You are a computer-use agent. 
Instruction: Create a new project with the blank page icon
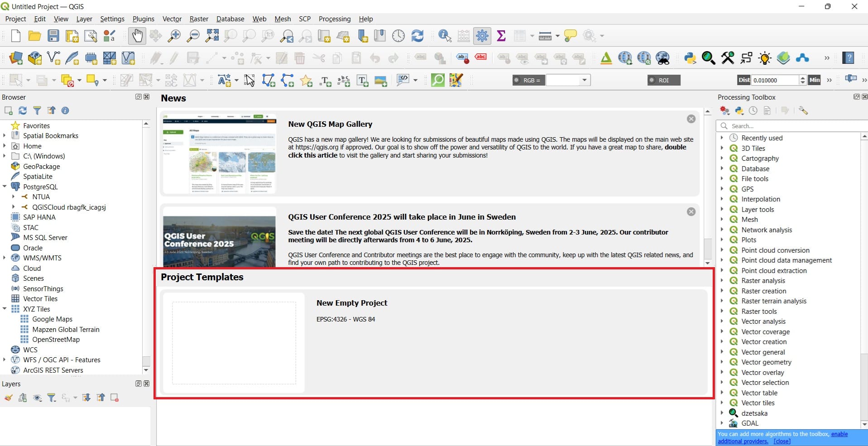tap(16, 36)
